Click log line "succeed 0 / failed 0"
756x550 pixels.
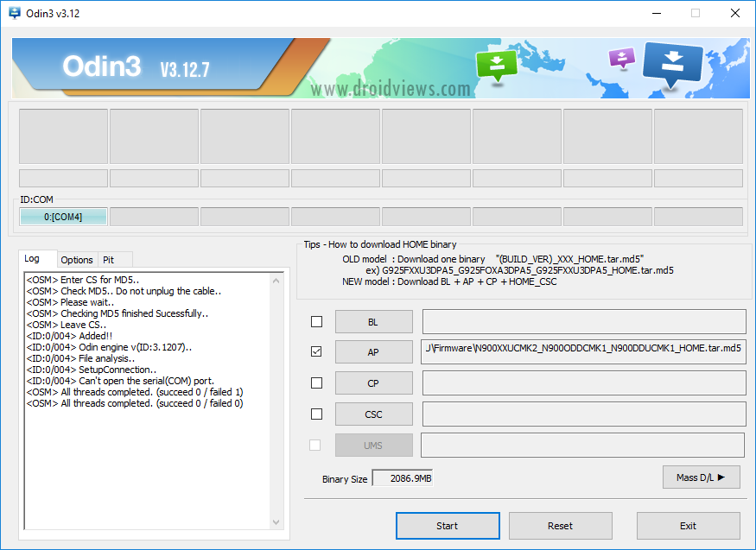pyautogui.click(x=135, y=403)
